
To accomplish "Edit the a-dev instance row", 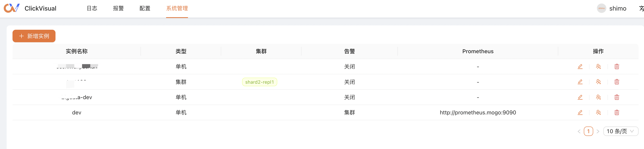I will tap(580, 97).
